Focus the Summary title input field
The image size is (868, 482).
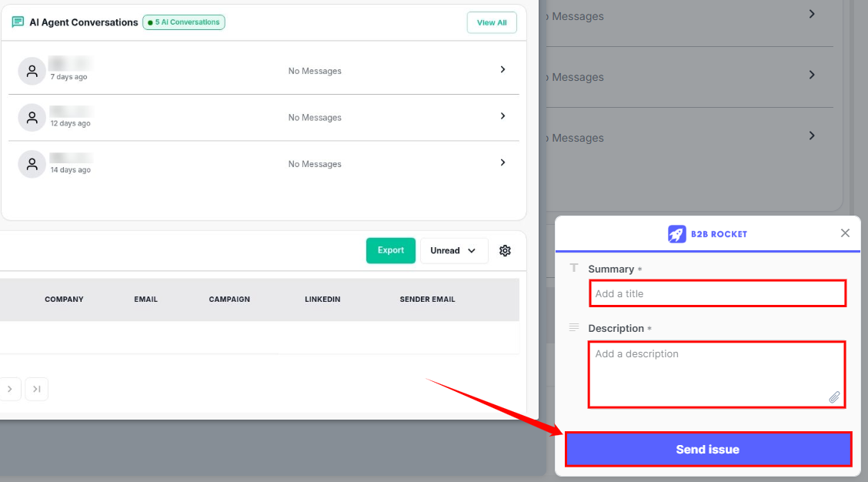coord(717,293)
